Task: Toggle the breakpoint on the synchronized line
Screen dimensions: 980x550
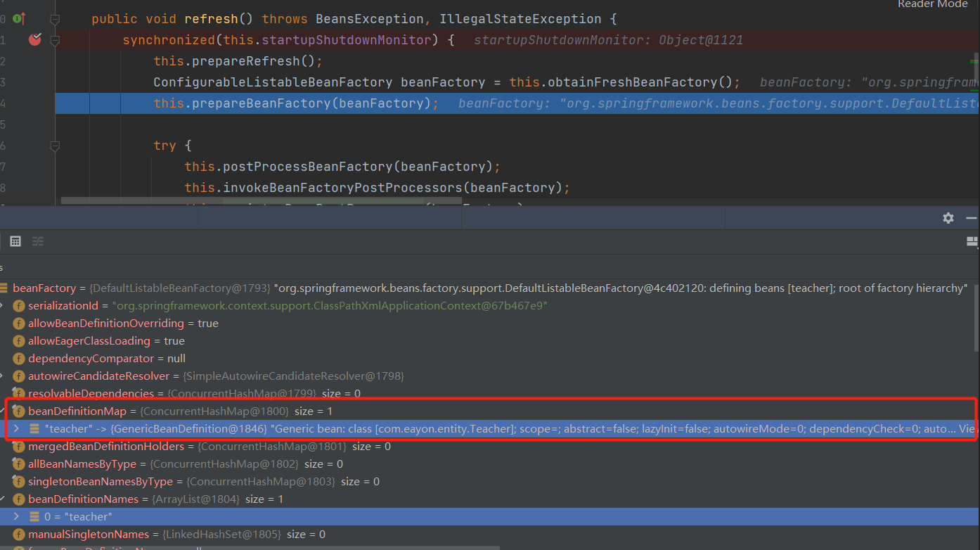Action: 34,40
